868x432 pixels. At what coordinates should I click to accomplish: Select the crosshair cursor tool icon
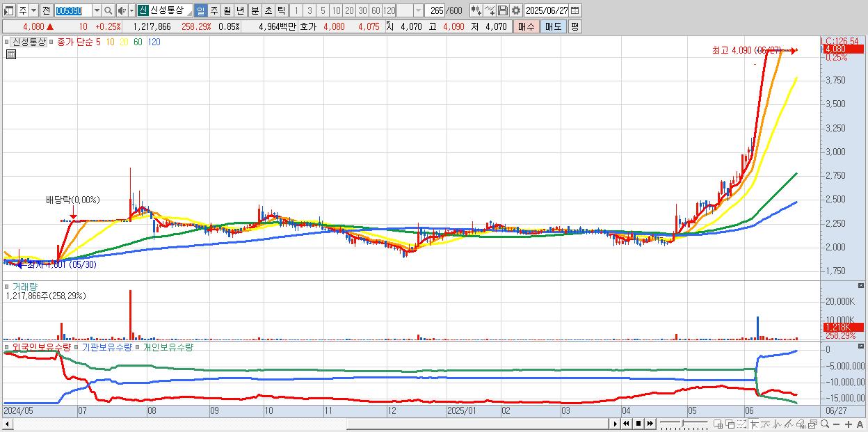(x=754, y=424)
